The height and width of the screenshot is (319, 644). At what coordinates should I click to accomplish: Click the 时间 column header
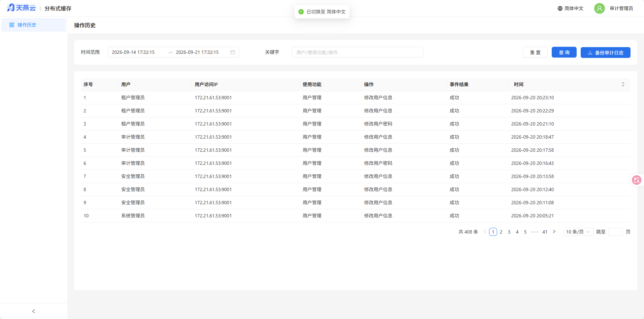pyautogui.click(x=519, y=84)
